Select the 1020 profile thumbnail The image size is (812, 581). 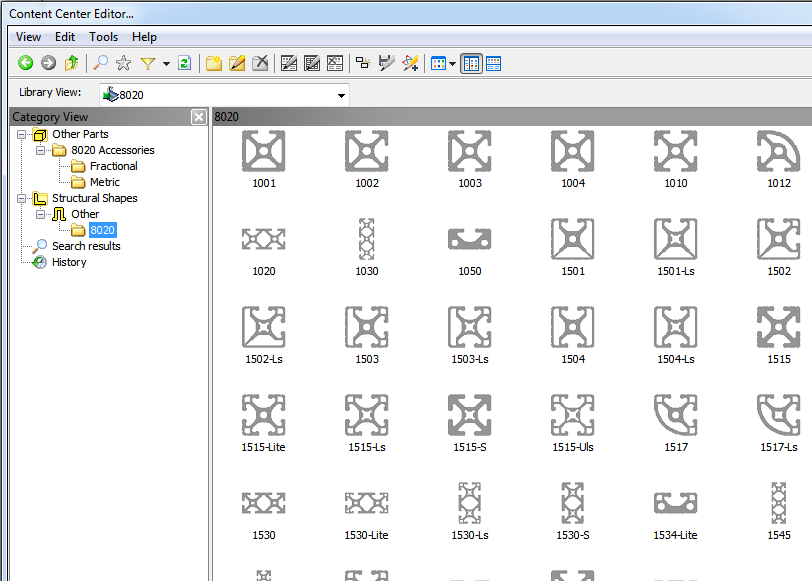click(264, 239)
